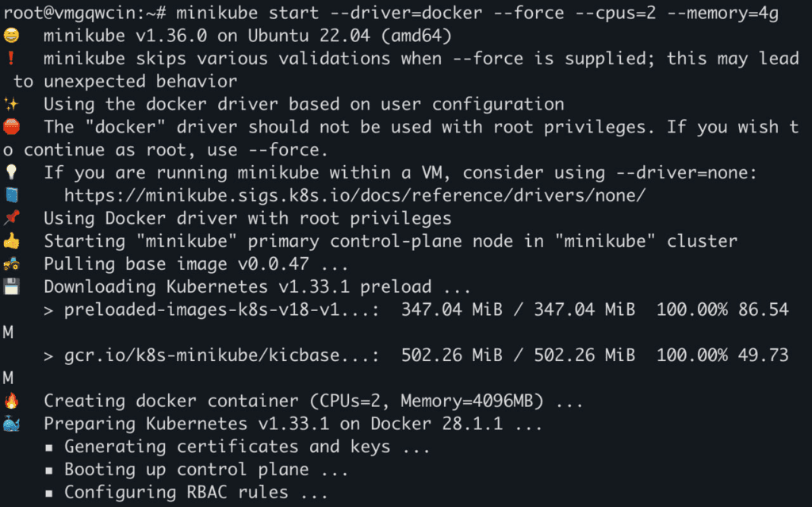
Task: Click the square bullet before Generating certificates
Action: pos(48,447)
